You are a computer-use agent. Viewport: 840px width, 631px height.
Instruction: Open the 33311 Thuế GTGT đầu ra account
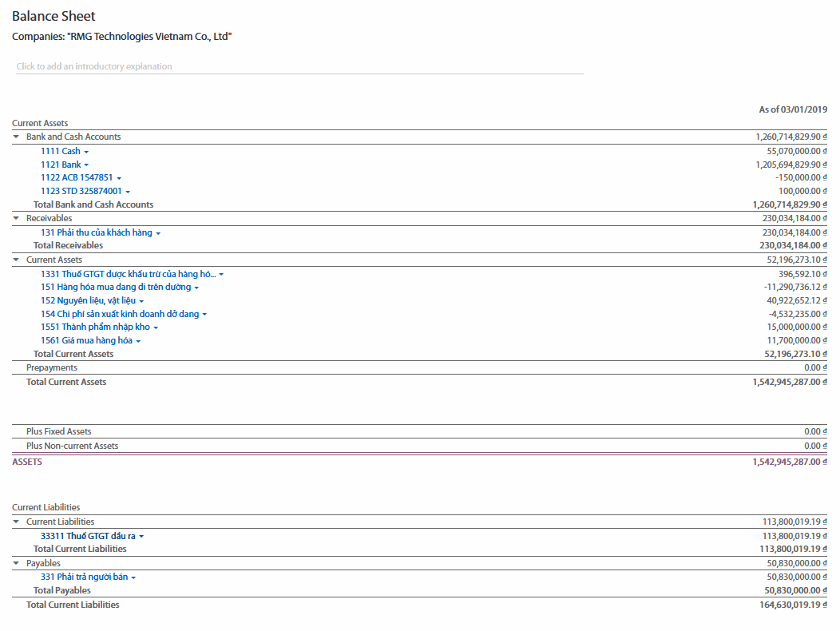tap(88, 536)
